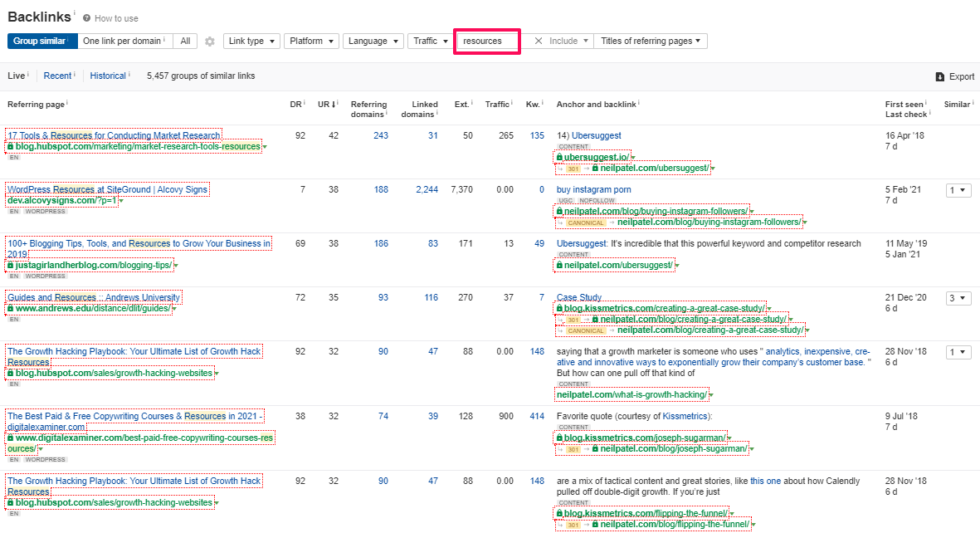Click info icon next to Referring page header
Image resolution: width=980 pixels, height=533 pixels.
pyautogui.click(x=67, y=104)
